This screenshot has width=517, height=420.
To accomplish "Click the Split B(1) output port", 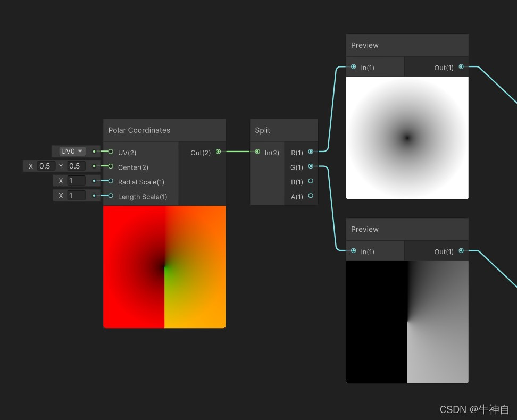I will pos(311,181).
